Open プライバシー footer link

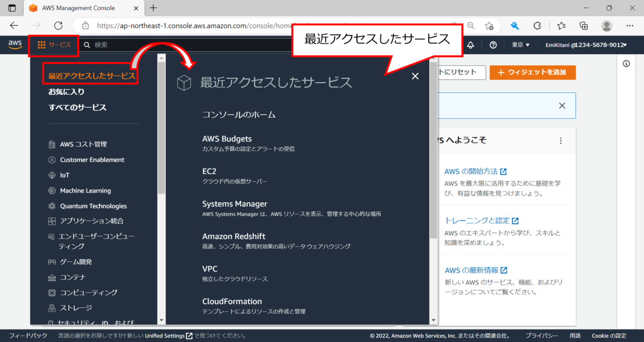tap(542, 336)
